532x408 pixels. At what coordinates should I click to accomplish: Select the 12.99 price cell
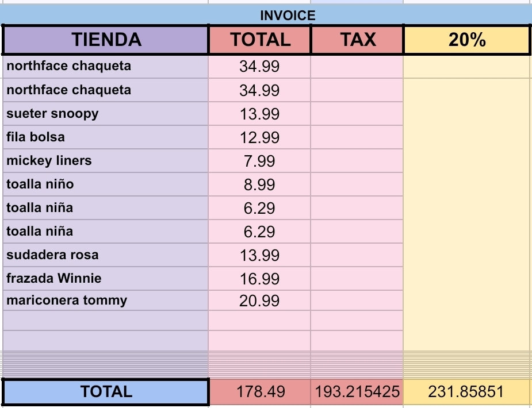pos(260,137)
